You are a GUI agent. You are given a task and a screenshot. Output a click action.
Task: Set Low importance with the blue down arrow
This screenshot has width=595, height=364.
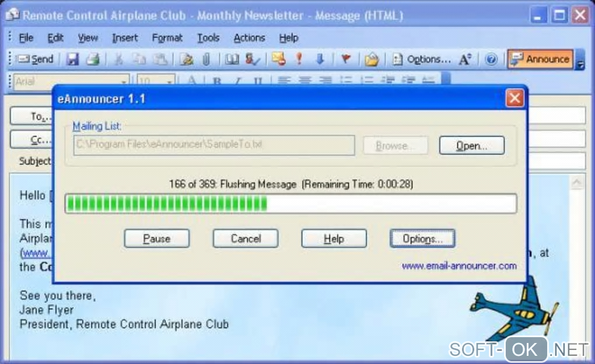coord(320,60)
